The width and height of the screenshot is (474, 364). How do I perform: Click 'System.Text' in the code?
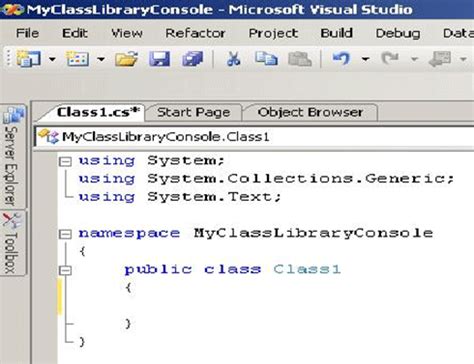(210, 197)
